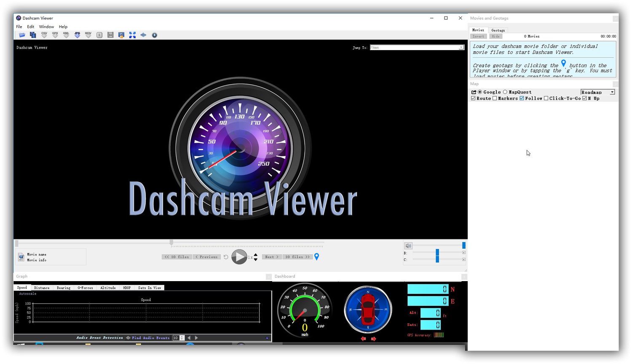Click Find Audio Events link
Image resolution: width=632 pixels, height=364 pixels.
[150, 337]
